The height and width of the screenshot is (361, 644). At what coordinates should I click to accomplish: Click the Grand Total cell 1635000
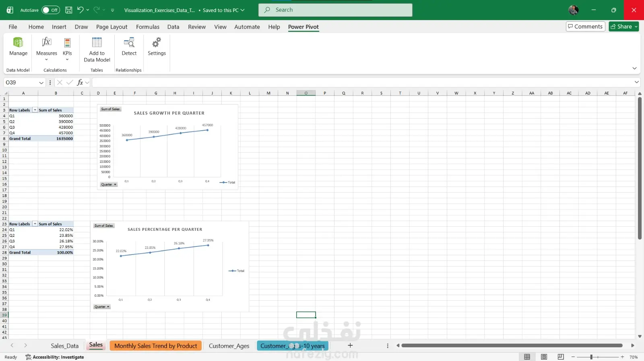[x=56, y=139]
